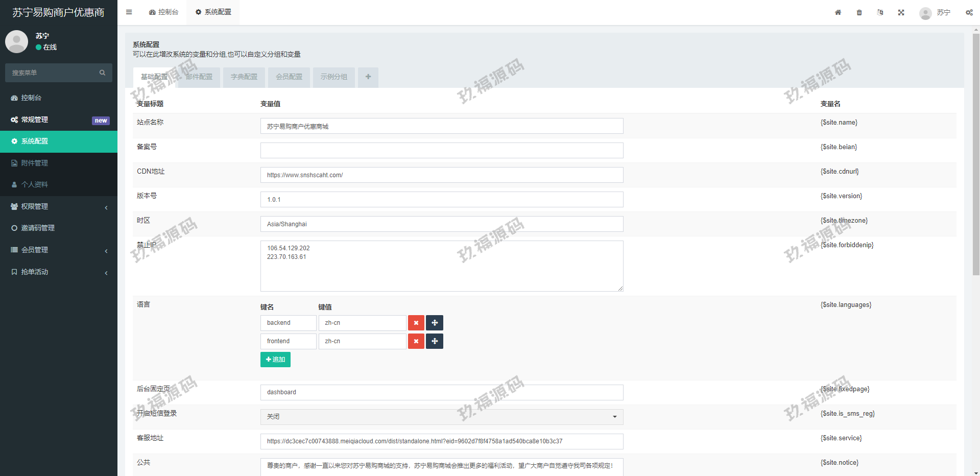Click the plus tab to add group

pyautogui.click(x=368, y=77)
